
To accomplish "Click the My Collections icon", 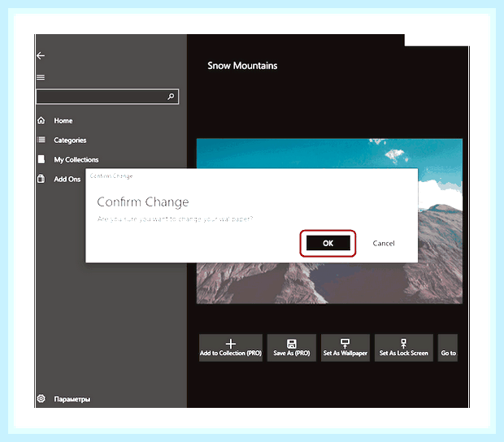I will [41, 159].
